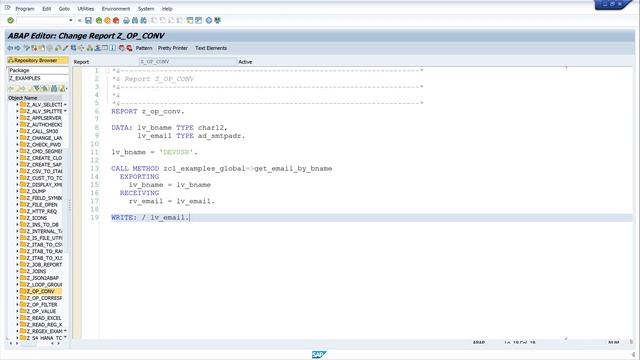Click the Pattern button
This screenshot has height=360, width=640.
(x=144, y=48)
